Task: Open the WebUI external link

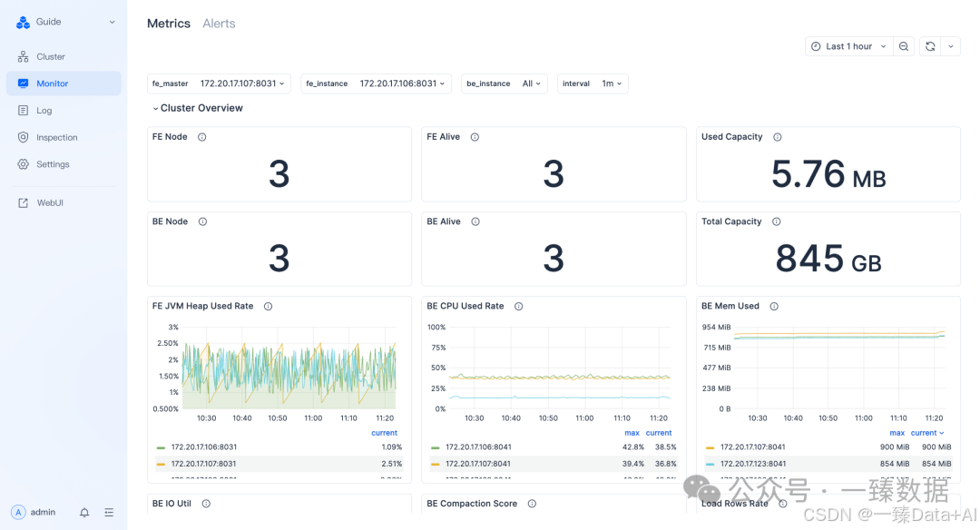Action: (64, 203)
